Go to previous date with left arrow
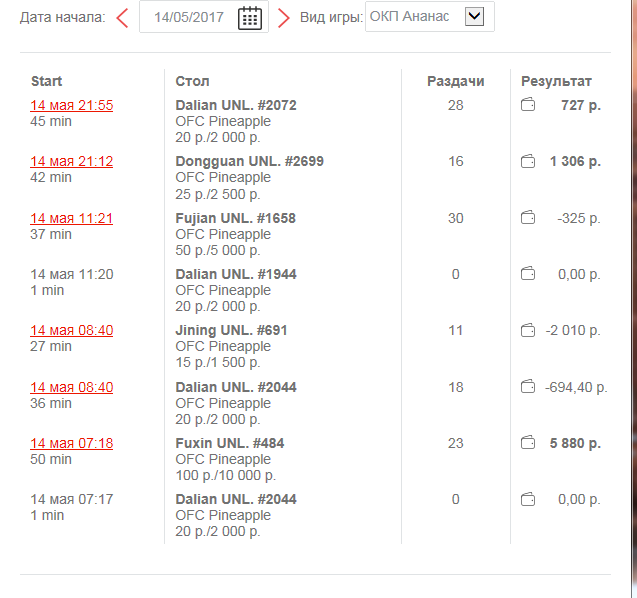Viewport: 637px width, 598px height. (x=122, y=18)
